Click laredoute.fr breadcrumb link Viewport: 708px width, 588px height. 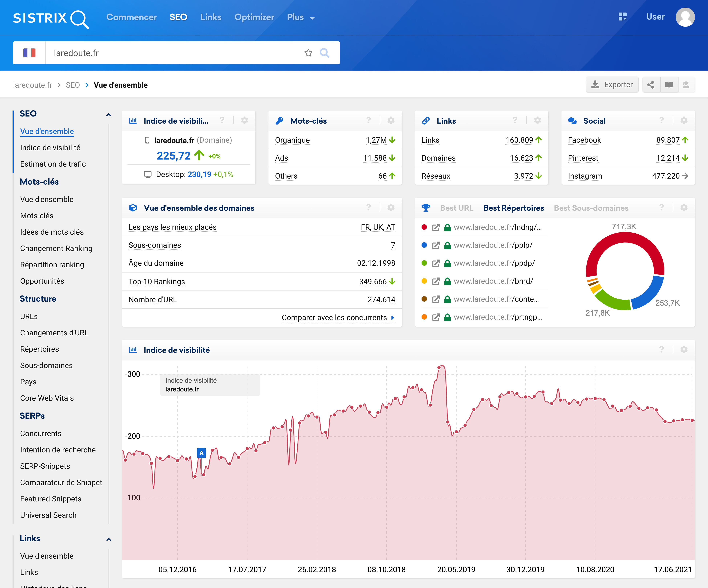(33, 85)
